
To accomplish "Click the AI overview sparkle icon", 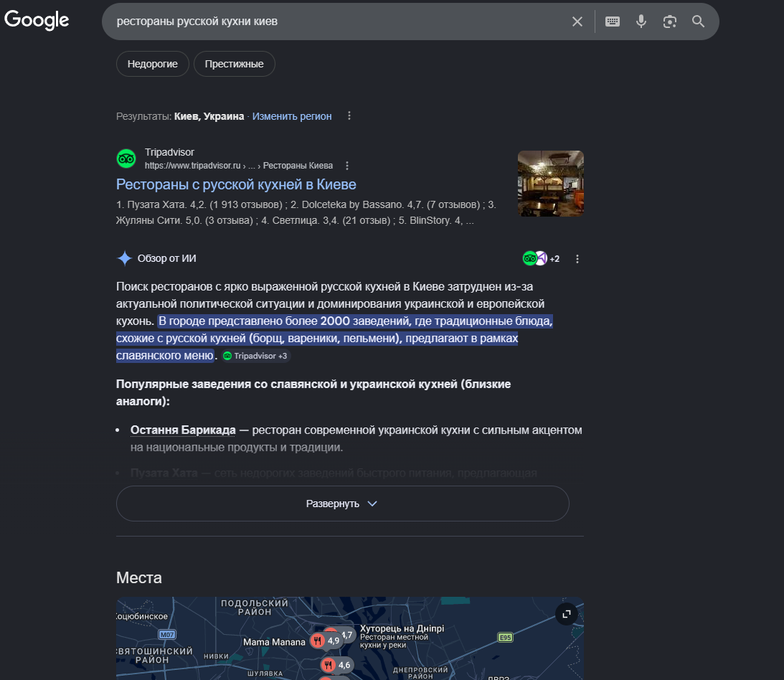I will tap(124, 258).
